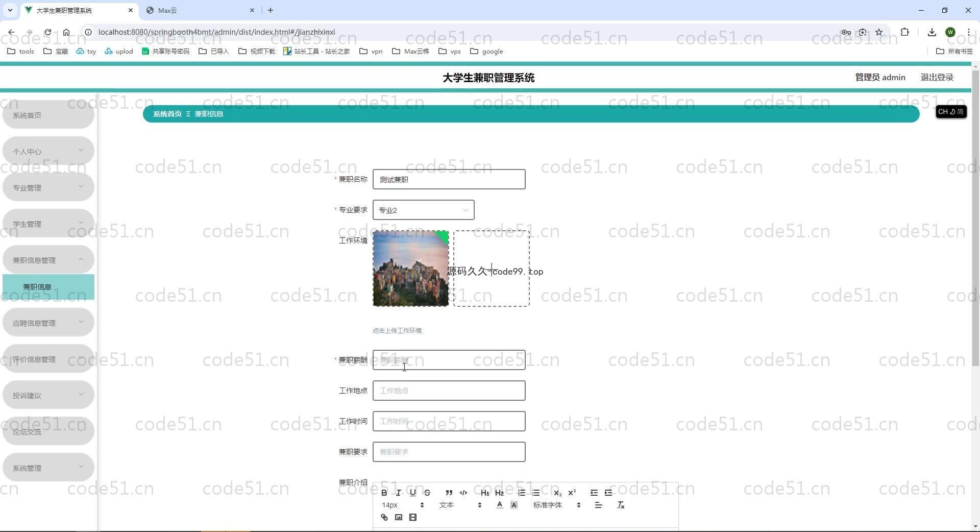Viewport: 980px width, 532px height.
Task: Open the 文本 paragraph style dropdown
Action: [460, 505]
